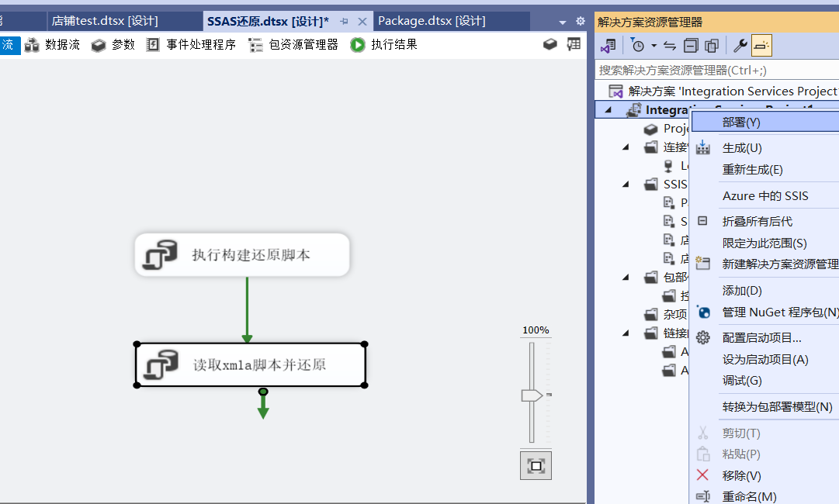Sync with active document in Solution Explorer
839x504 pixels.
[670, 46]
